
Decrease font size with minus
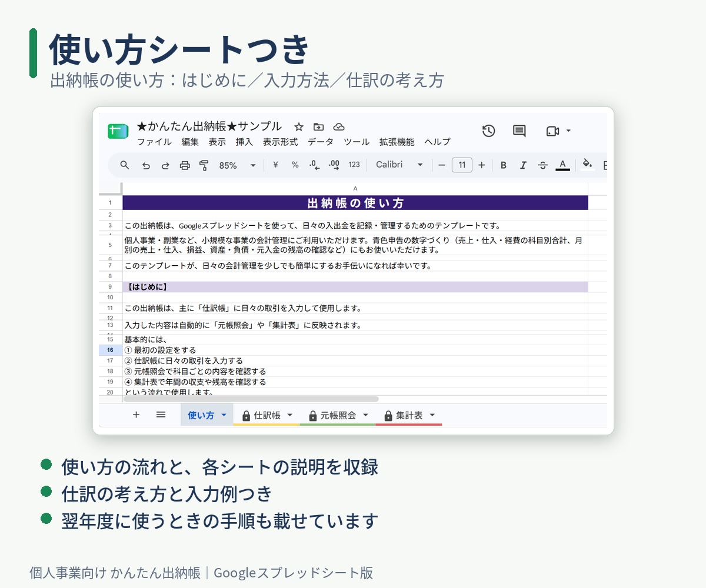tap(442, 165)
